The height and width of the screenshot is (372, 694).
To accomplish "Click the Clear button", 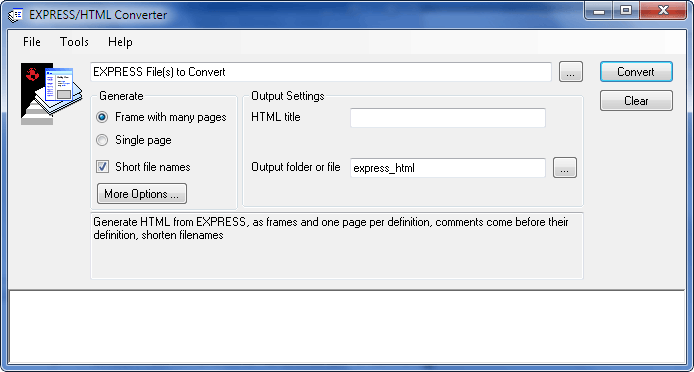I will (636, 101).
